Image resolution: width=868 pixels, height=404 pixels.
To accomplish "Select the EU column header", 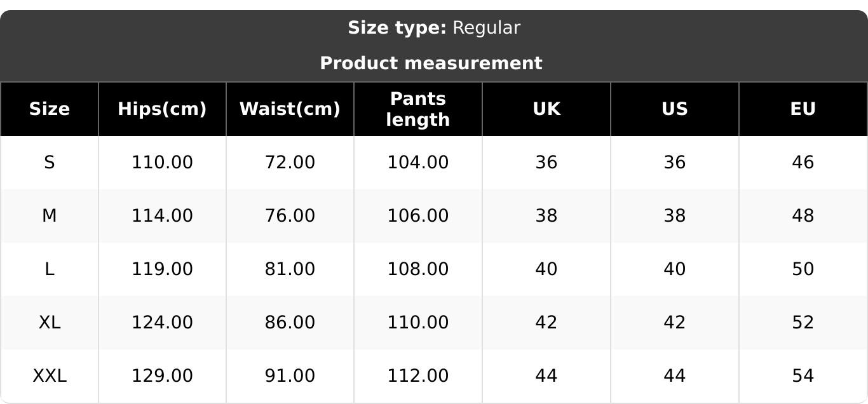I will pyautogui.click(x=803, y=109).
